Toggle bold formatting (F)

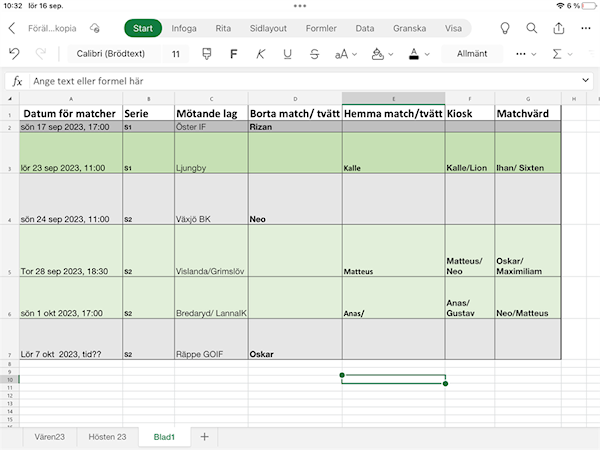(x=233, y=53)
